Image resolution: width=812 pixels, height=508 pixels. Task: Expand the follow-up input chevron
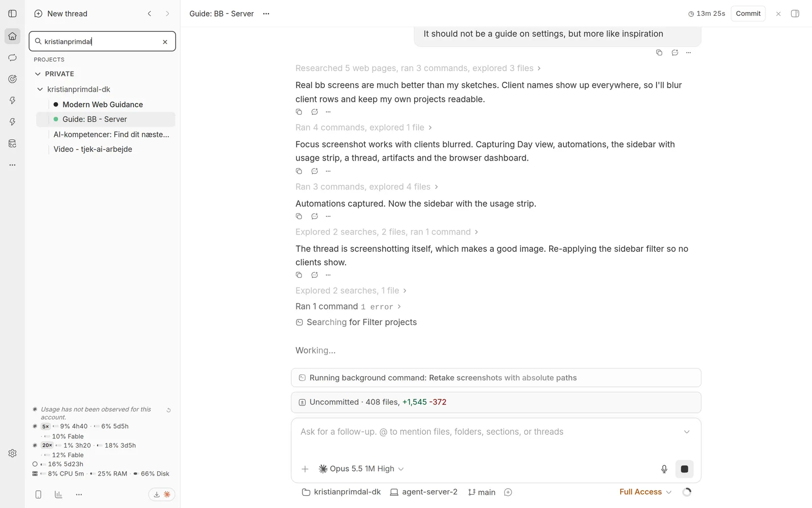click(687, 432)
